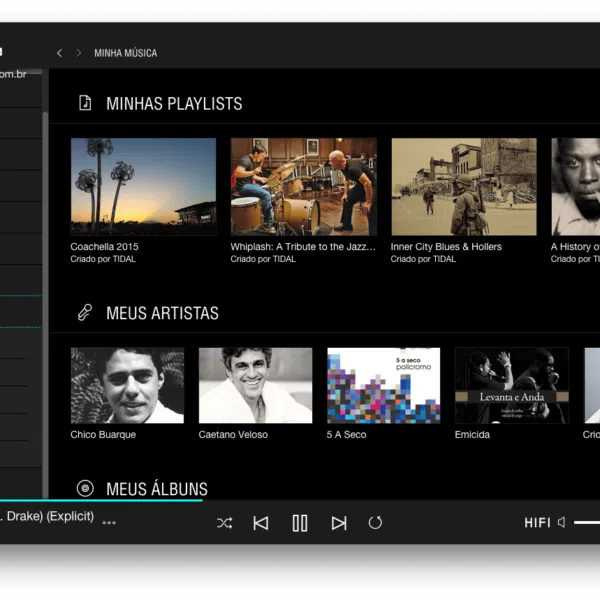Click the Meus Artistas microphone icon

[85, 312]
